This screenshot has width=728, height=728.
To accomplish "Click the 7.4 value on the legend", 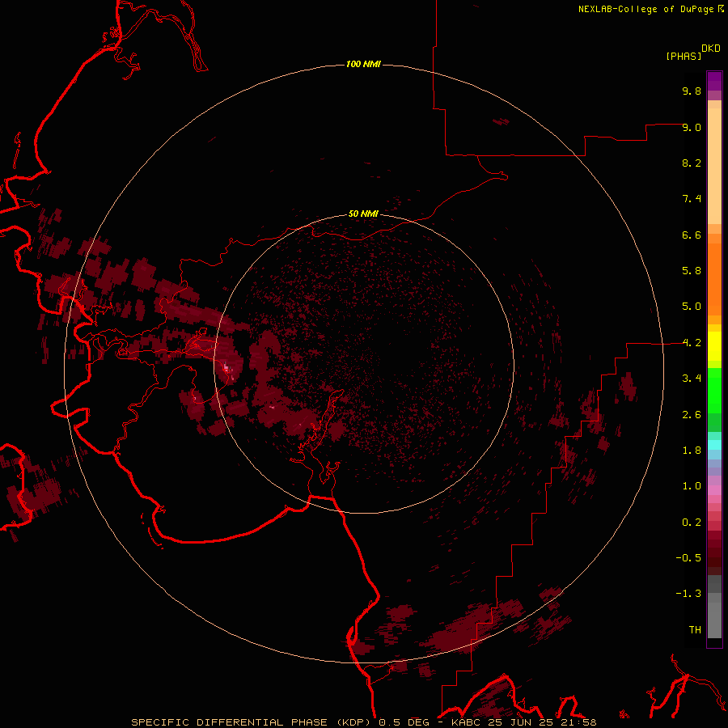I will click(x=692, y=199).
